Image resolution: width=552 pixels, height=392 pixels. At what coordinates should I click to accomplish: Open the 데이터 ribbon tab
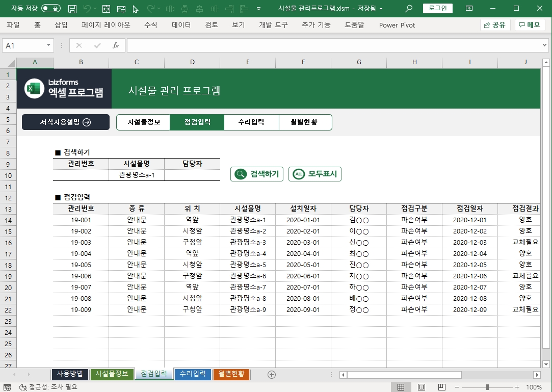(181, 25)
